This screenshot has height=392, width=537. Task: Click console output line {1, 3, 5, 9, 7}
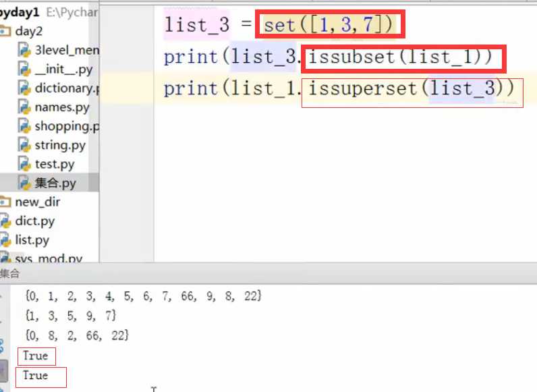tap(71, 316)
